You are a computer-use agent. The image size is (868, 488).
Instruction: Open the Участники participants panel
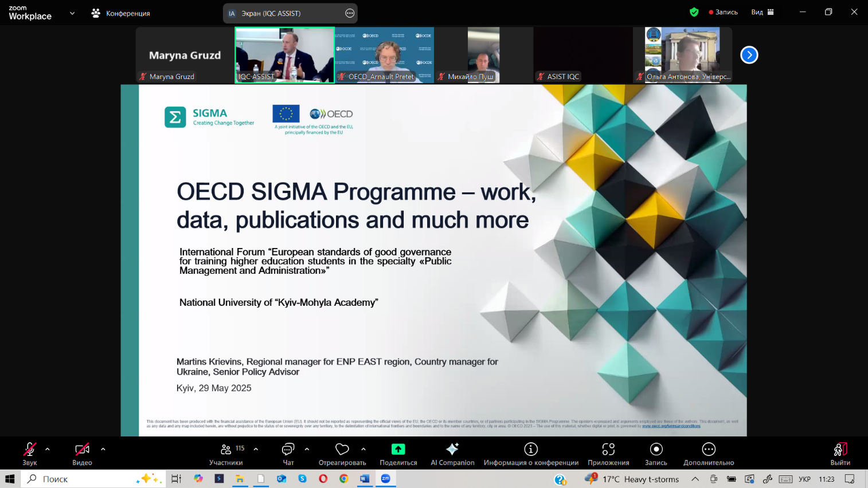226,454
